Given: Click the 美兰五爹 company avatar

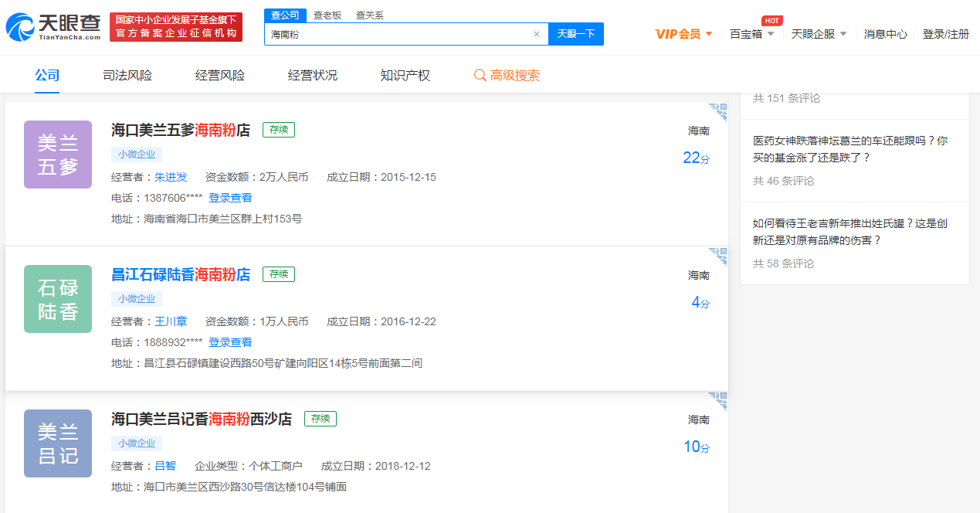Looking at the screenshot, I should click(x=58, y=155).
